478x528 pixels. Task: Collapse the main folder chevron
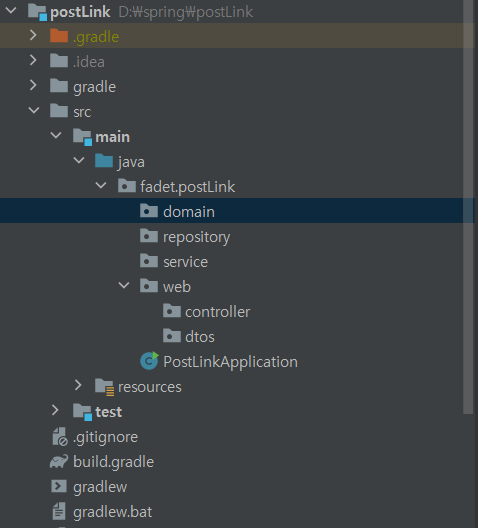(56, 135)
